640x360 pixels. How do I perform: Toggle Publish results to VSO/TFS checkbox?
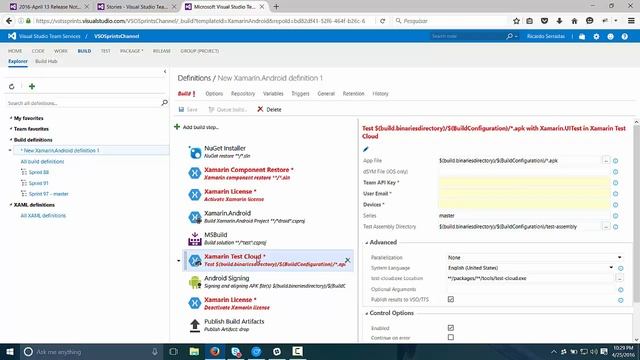pyautogui.click(x=451, y=299)
